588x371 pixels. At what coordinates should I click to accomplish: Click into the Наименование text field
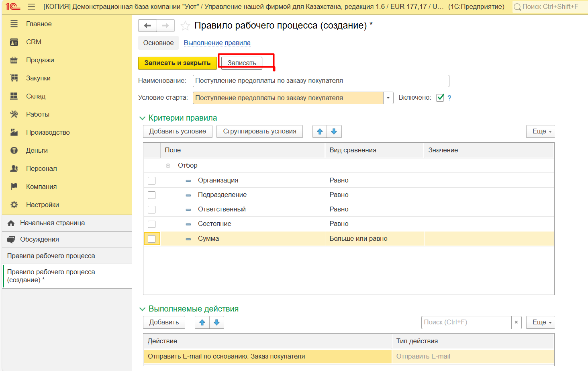point(321,81)
